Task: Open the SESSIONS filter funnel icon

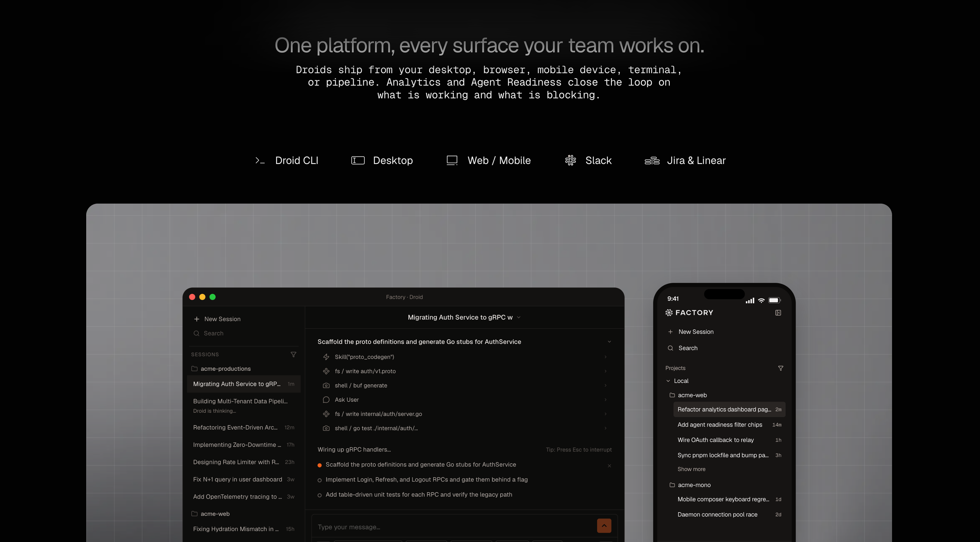Action: pos(293,354)
